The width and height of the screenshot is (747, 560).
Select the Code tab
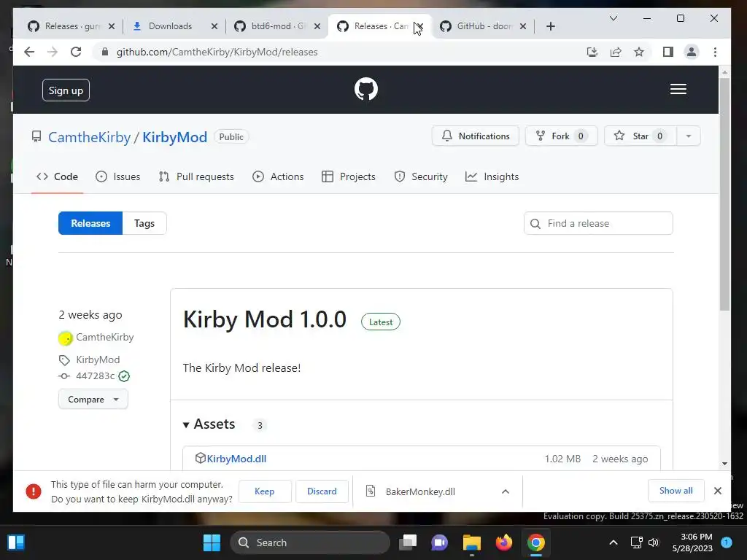tap(57, 176)
